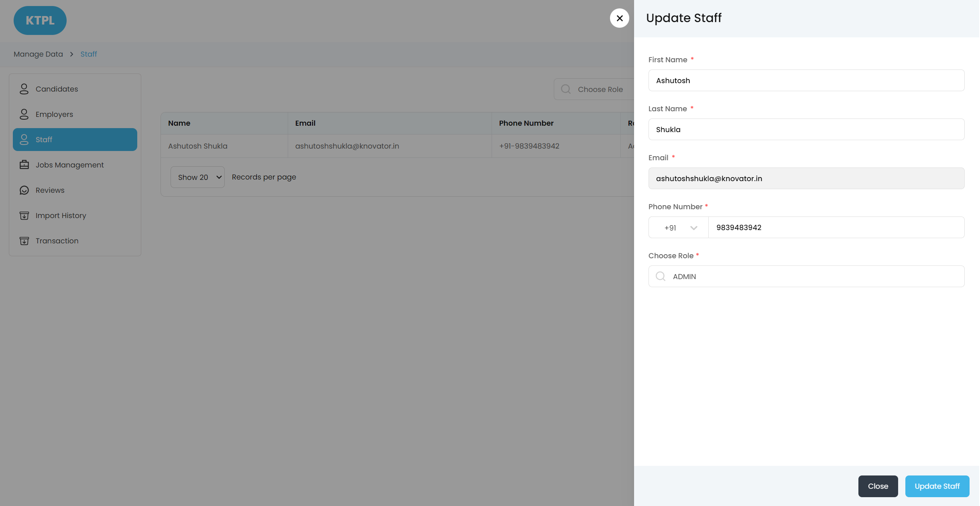Viewport: 980px width, 506px height.
Task: Click the Jobs Management briefcase icon
Action: 24,165
